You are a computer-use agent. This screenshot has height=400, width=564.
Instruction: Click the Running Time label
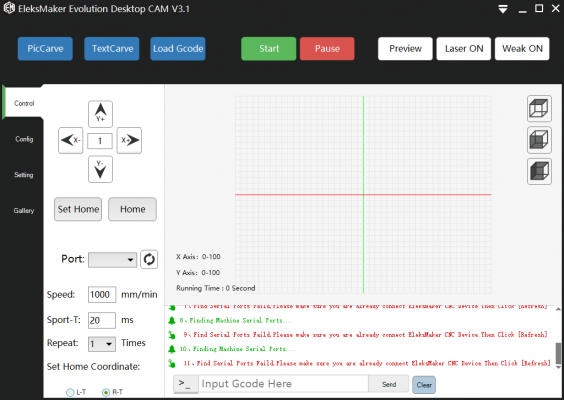pyautogui.click(x=215, y=288)
